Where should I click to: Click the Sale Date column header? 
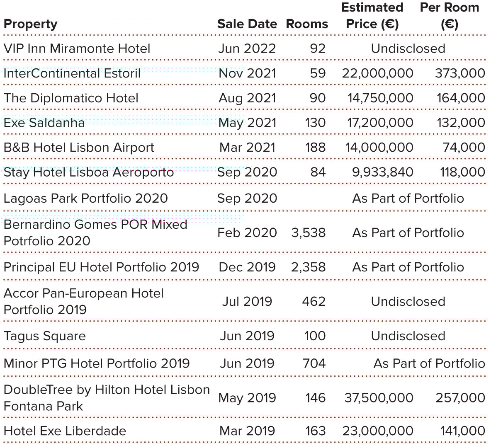click(x=247, y=24)
